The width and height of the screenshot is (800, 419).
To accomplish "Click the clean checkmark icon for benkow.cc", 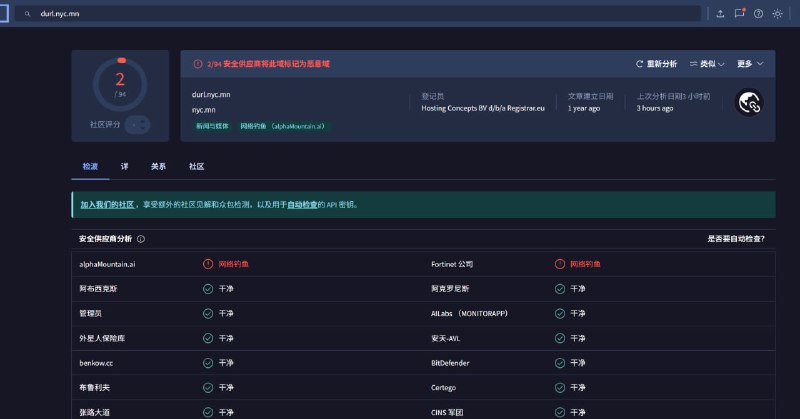I will point(208,363).
